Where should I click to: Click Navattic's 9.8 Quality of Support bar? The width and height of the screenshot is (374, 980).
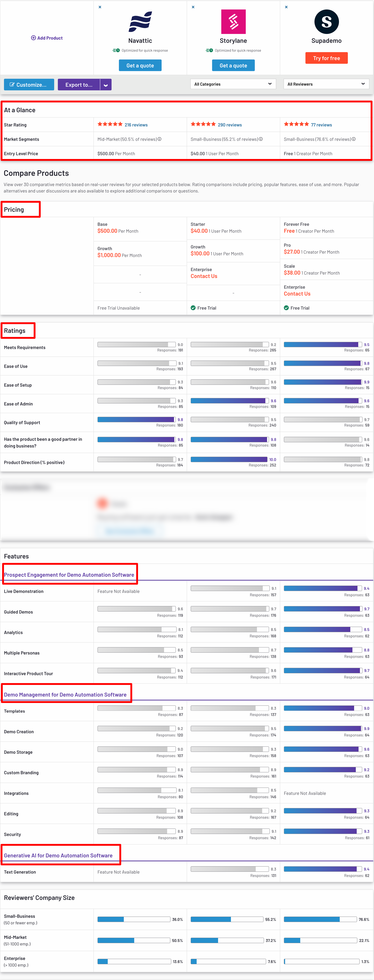(137, 420)
